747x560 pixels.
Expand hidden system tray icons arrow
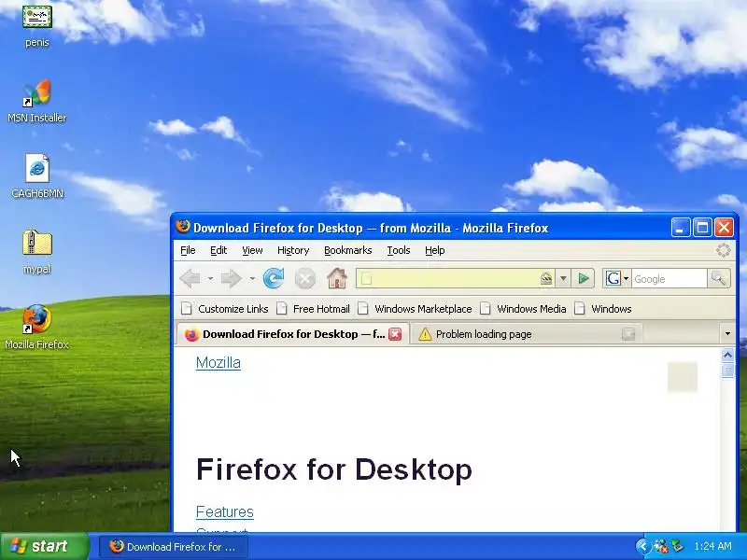(x=642, y=546)
